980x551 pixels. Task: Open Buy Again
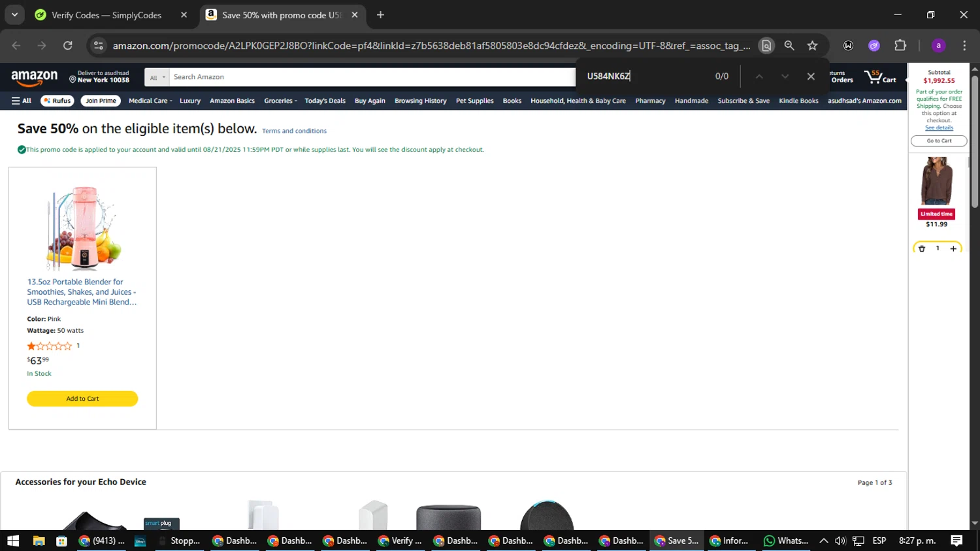pyautogui.click(x=370, y=101)
